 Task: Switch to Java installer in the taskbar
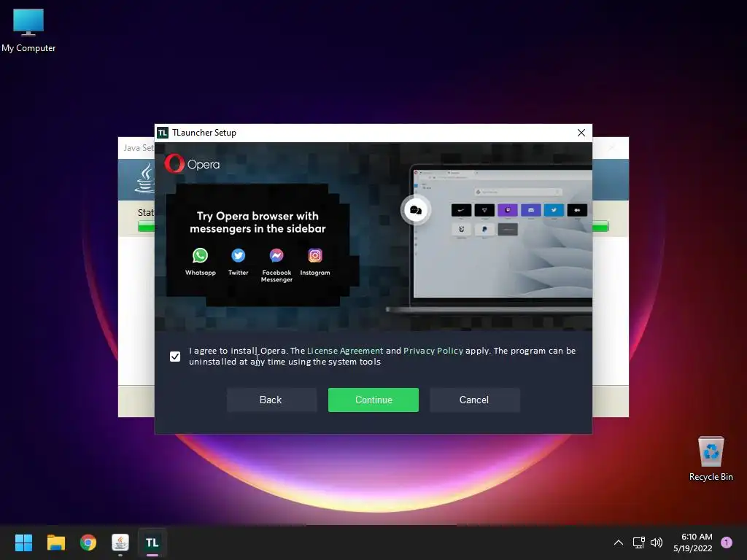click(120, 542)
